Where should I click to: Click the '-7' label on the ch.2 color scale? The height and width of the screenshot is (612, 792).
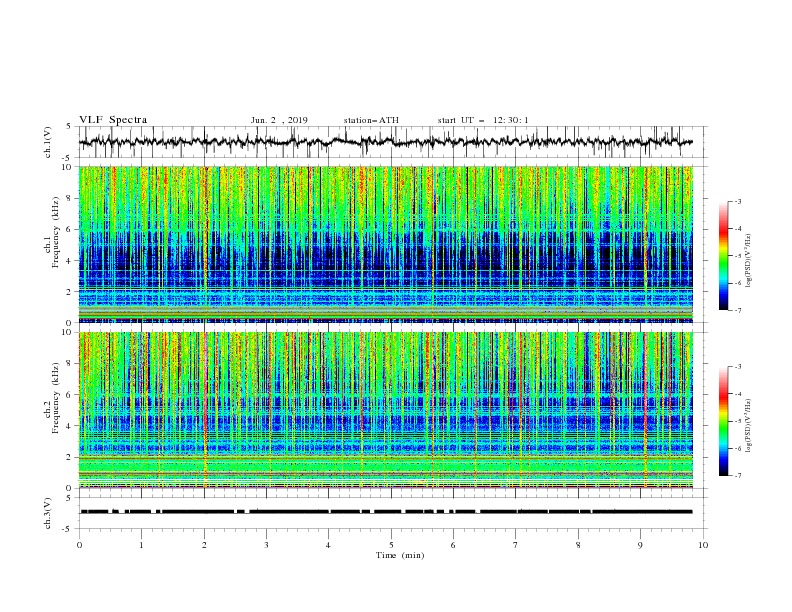click(x=737, y=476)
